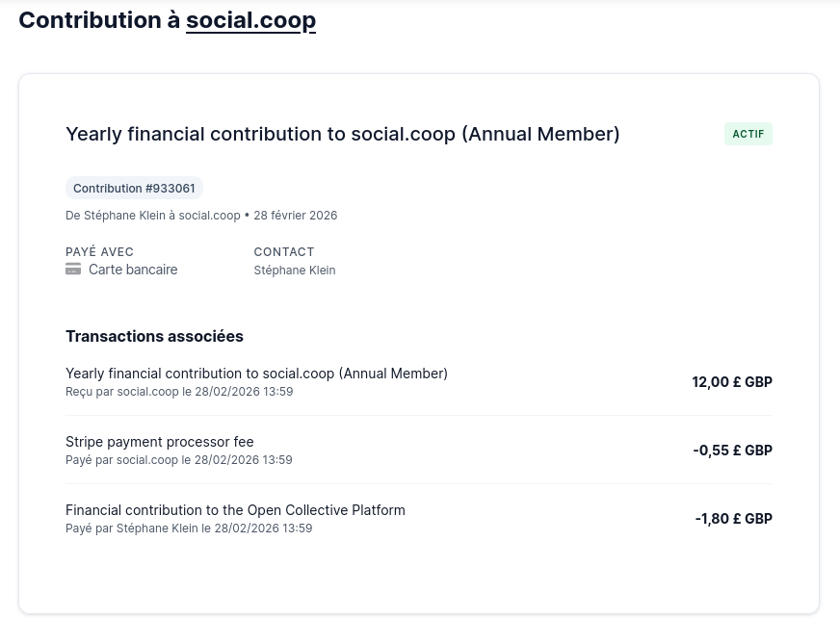Open the social.coop link in page title

click(250, 20)
